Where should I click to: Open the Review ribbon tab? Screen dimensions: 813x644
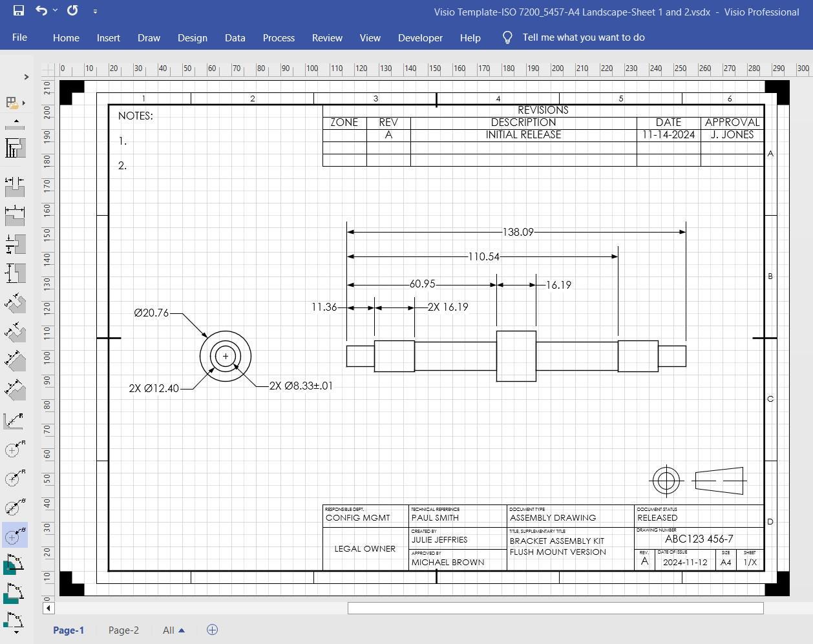click(327, 37)
